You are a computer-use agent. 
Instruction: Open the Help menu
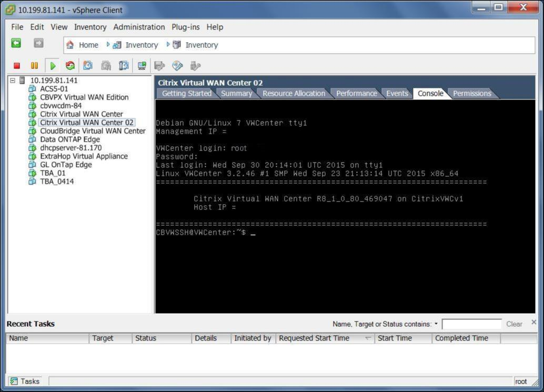[215, 27]
